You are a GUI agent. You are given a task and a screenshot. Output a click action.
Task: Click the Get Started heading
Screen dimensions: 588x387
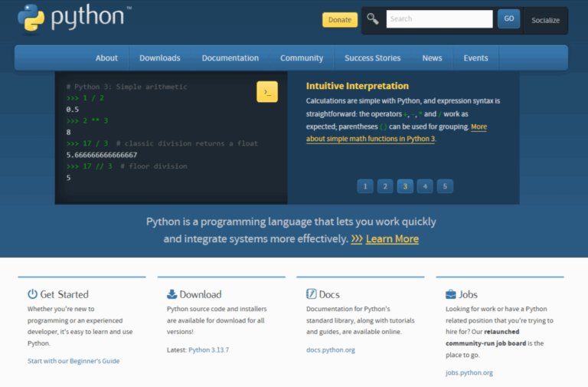64,294
